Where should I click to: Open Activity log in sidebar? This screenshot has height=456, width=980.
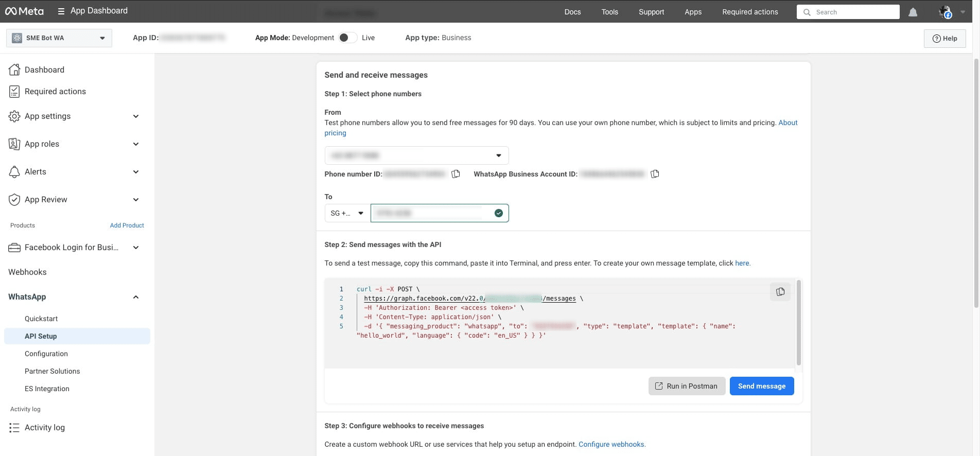45,428
